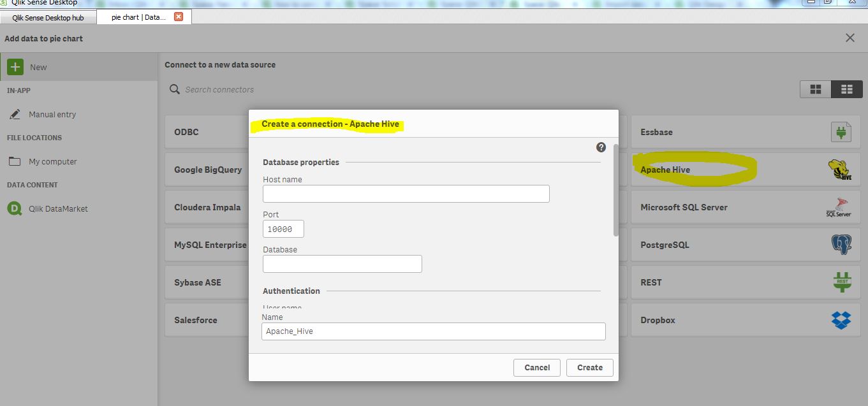
Task: Click the Host name input field
Action: (406, 194)
